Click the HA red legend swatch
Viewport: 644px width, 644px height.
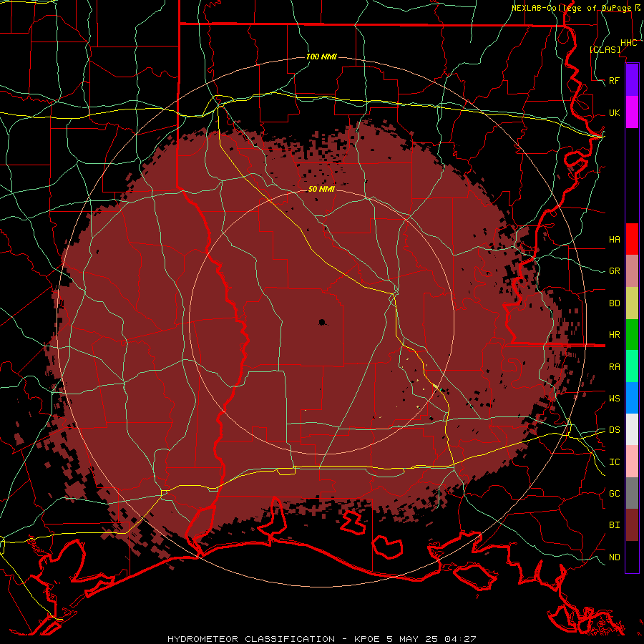click(632, 239)
